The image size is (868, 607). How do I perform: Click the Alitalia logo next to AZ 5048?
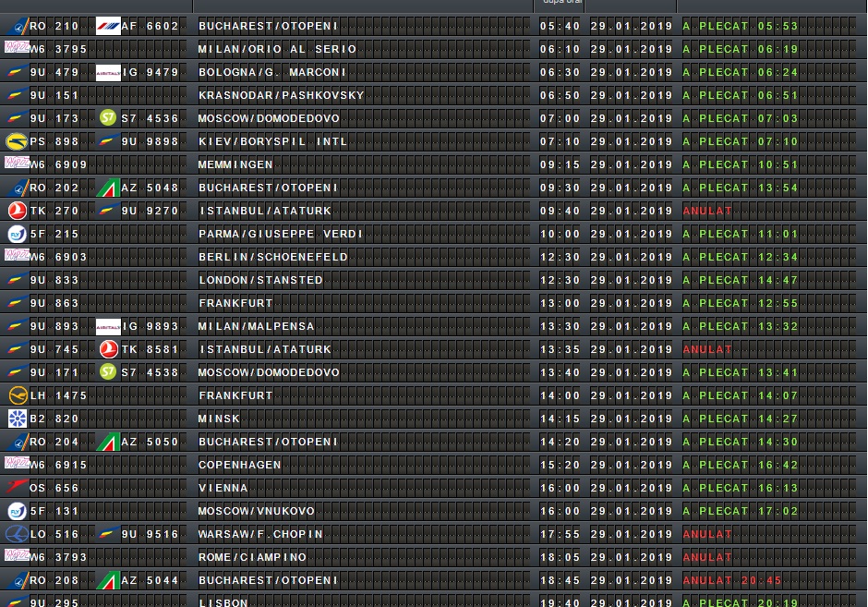tap(108, 188)
